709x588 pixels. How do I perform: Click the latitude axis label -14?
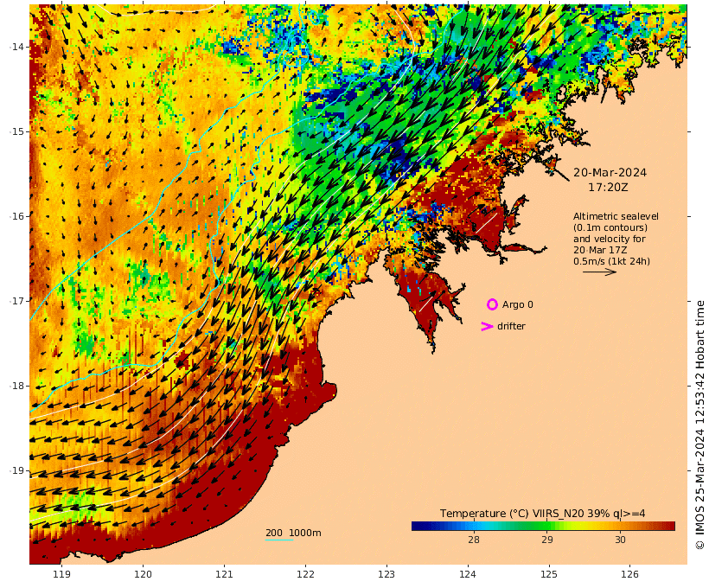pyautogui.click(x=16, y=47)
